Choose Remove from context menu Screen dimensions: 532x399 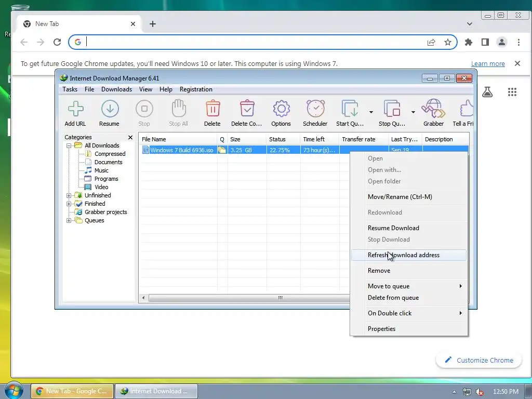409,271
